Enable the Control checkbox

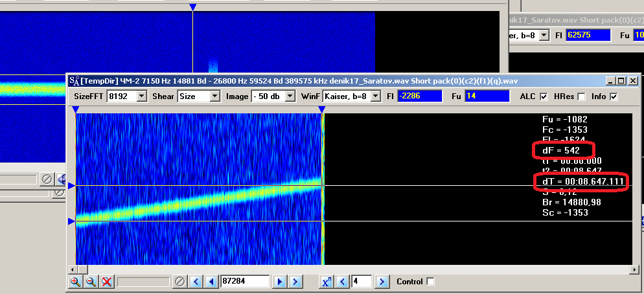pos(430,282)
